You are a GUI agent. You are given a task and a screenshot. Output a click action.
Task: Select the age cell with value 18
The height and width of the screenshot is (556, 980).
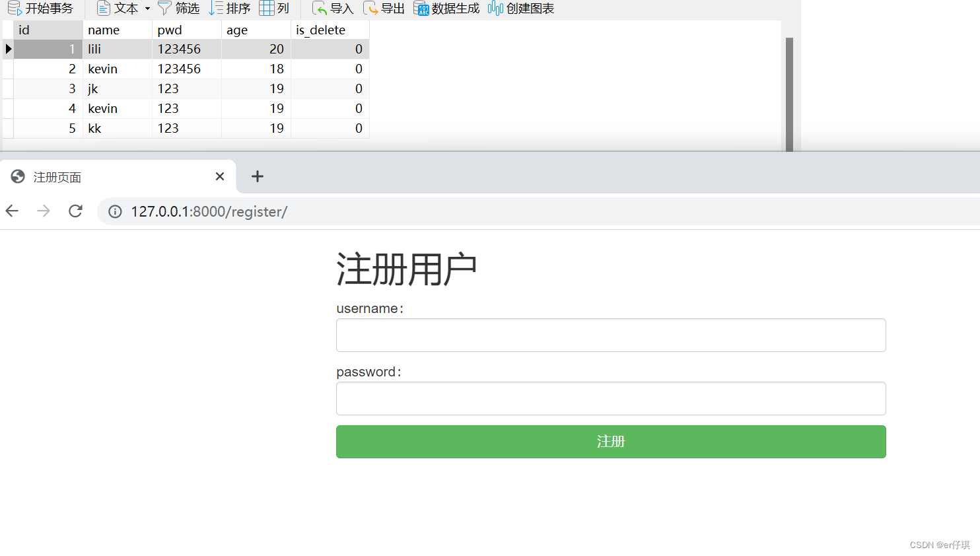coord(256,69)
